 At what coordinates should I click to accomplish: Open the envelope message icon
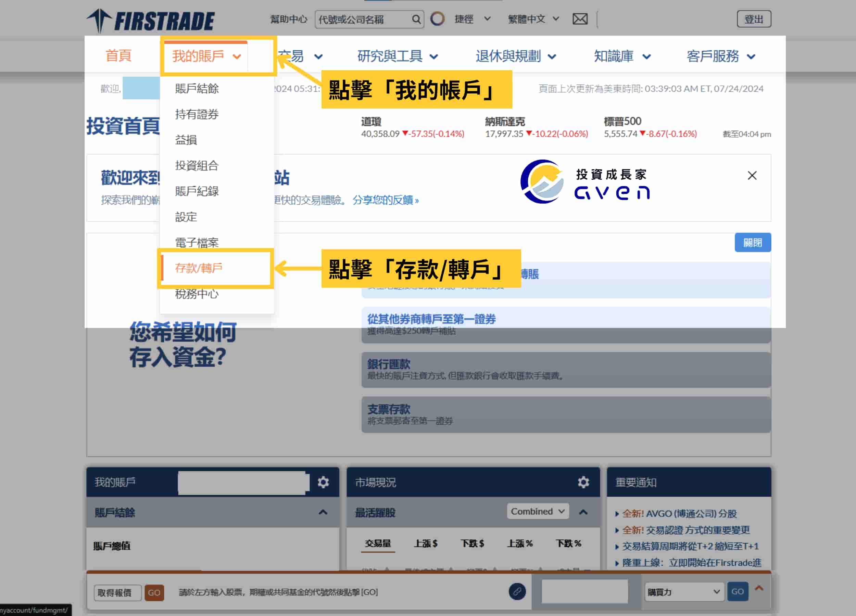(580, 19)
